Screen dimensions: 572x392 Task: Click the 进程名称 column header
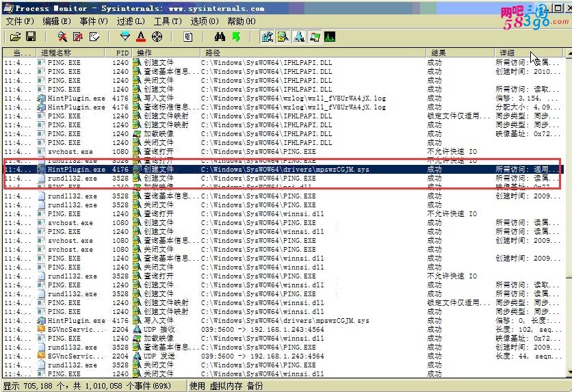pyautogui.click(x=70, y=53)
